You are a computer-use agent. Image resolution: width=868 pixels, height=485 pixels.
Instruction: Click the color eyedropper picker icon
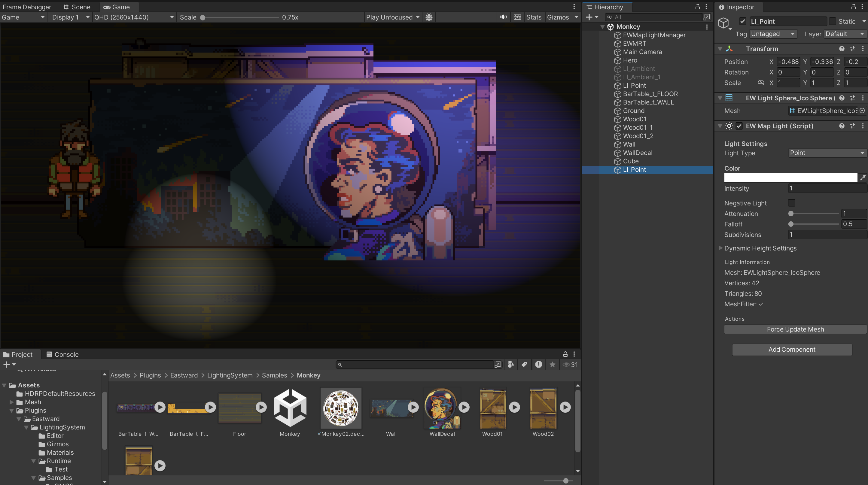click(862, 177)
